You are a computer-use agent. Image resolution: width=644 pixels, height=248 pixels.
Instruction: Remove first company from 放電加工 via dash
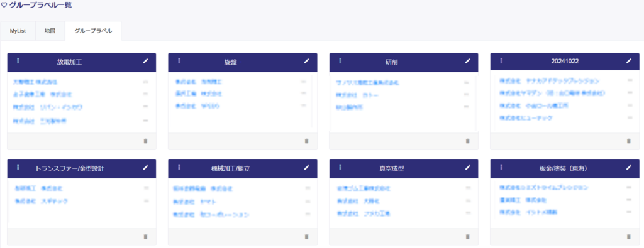click(145, 82)
